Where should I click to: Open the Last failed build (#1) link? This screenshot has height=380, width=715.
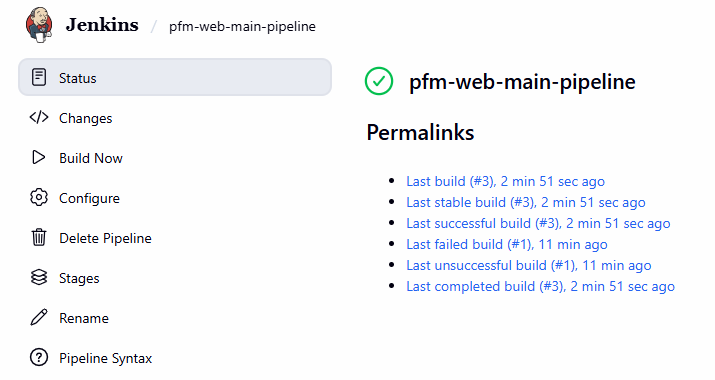coord(507,244)
